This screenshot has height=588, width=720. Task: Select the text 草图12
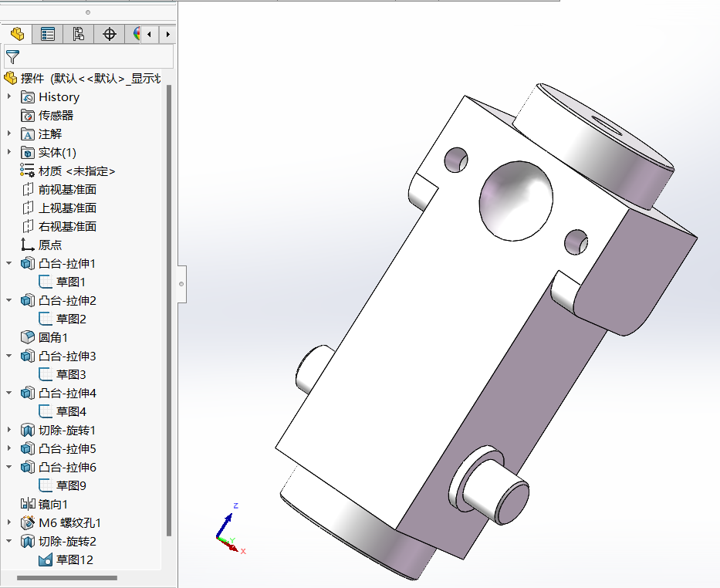(74, 559)
